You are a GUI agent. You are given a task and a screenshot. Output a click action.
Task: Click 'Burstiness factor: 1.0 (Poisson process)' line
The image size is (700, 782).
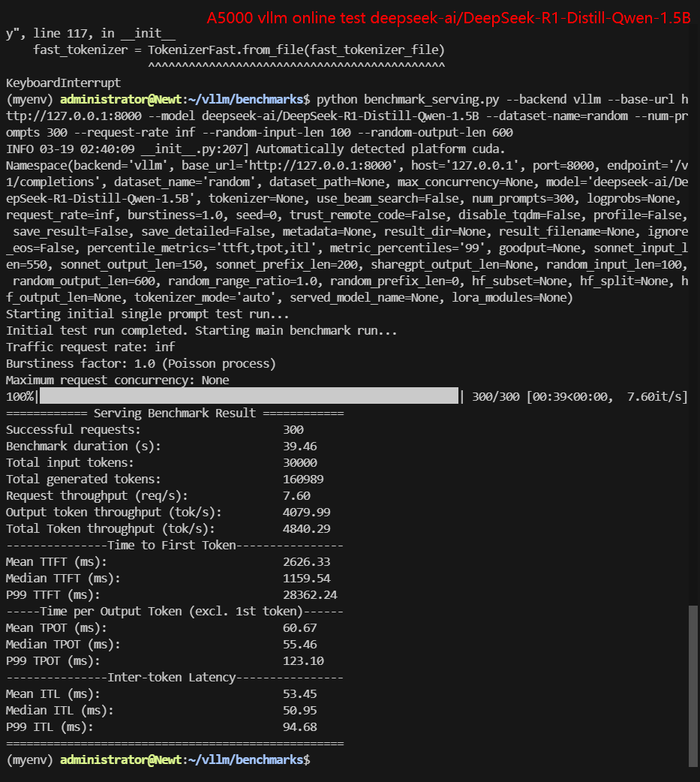click(x=140, y=363)
